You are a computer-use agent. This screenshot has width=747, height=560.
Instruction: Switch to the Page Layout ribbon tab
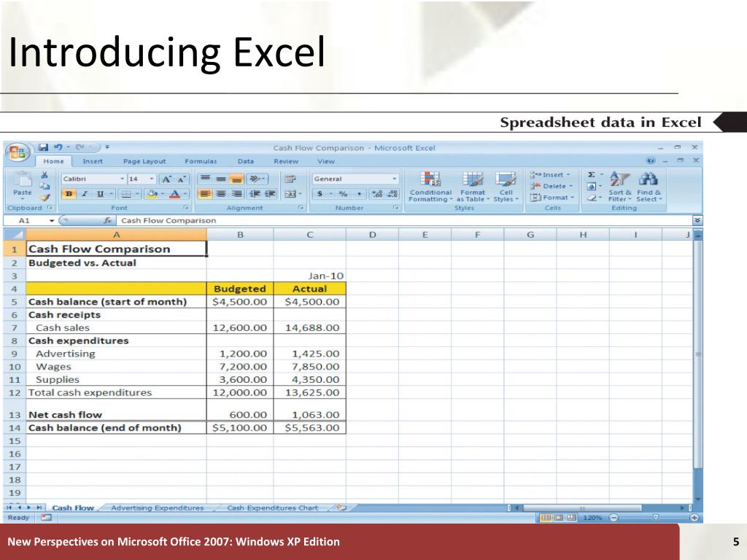tap(144, 161)
